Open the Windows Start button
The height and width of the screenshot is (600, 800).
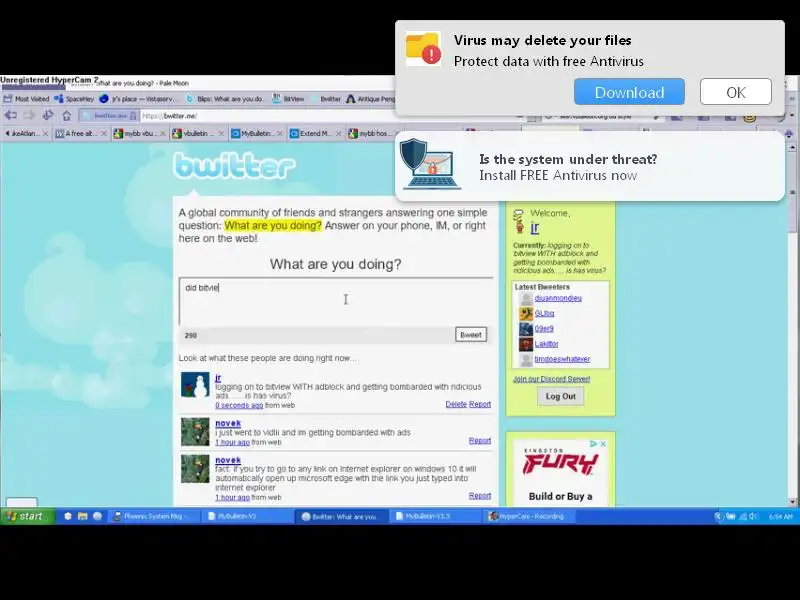[x=27, y=516]
